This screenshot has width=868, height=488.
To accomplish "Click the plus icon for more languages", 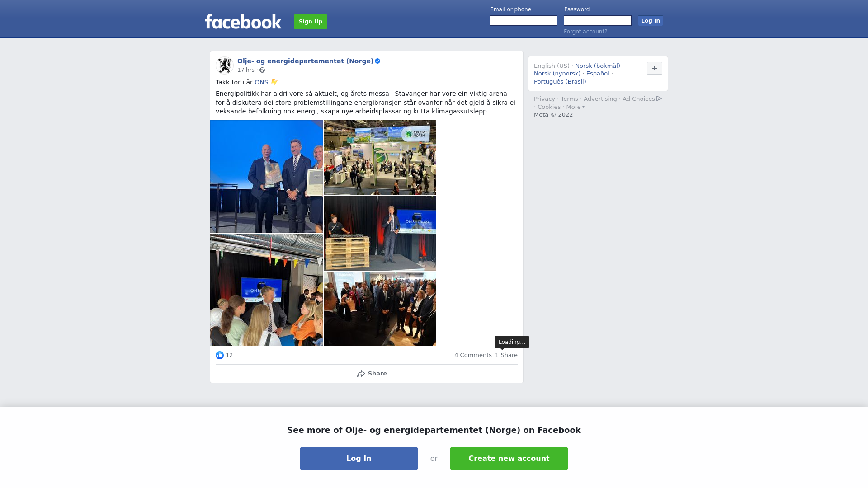I will [655, 68].
